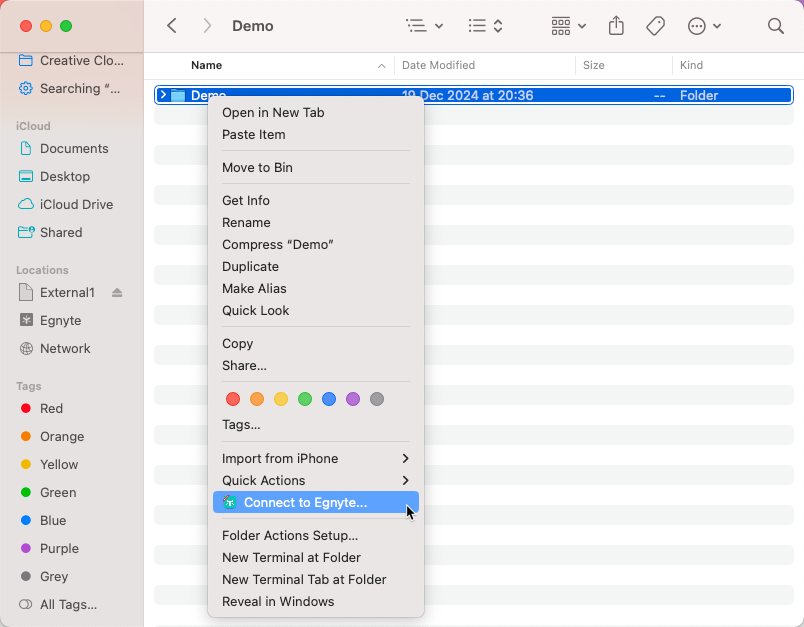Choose Compress "Demo"
Viewport: 804px width, 627px height.
(316, 244)
